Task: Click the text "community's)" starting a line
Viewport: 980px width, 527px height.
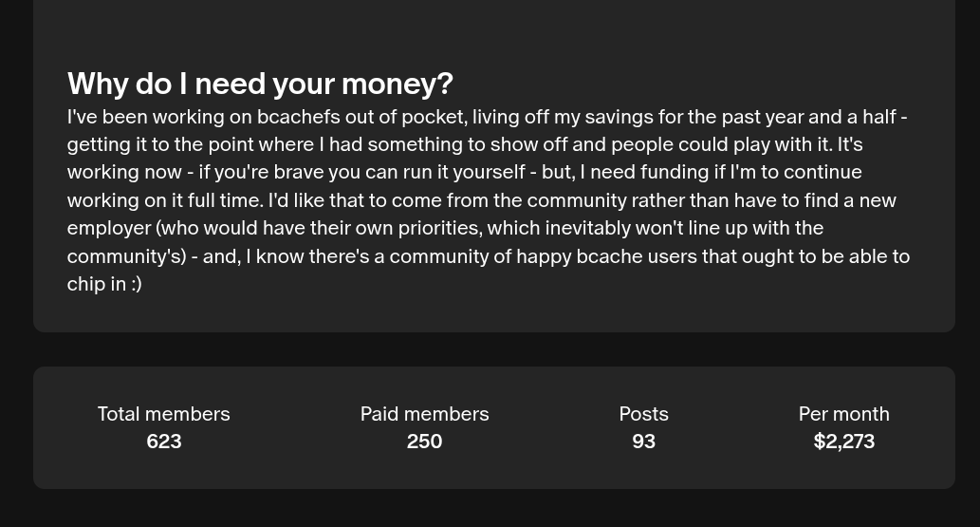Action: click(x=127, y=256)
